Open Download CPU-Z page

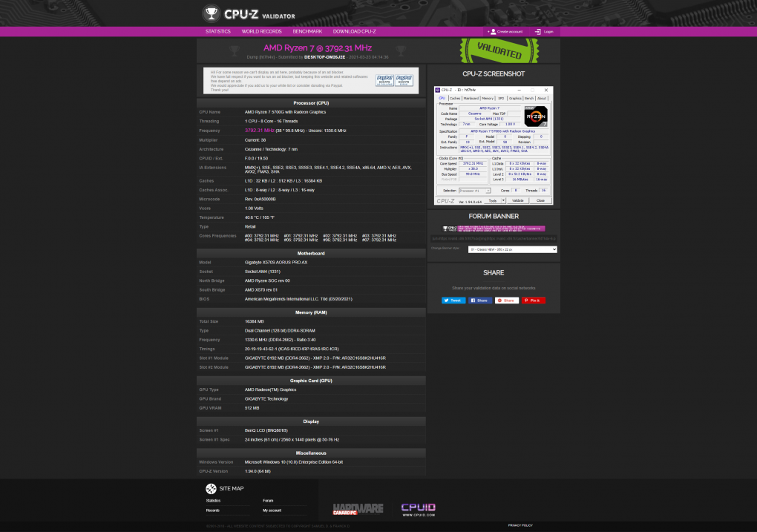click(x=354, y=31)
